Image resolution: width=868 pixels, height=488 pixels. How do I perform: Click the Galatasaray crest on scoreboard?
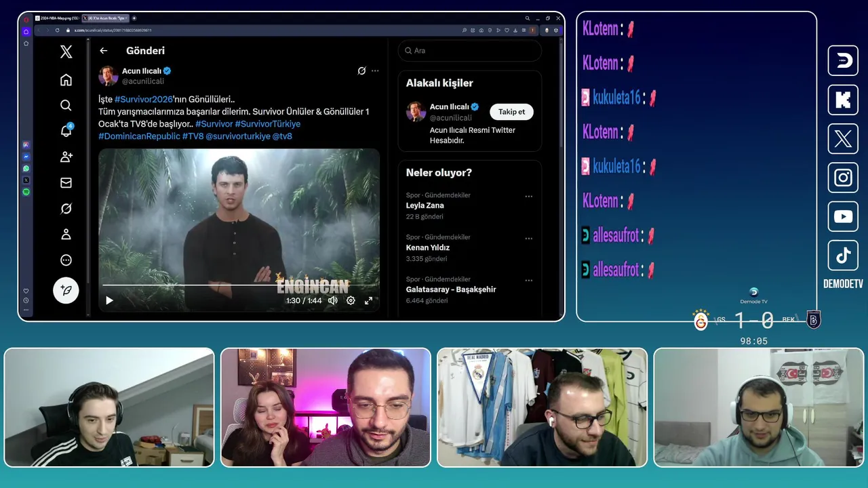[x=701, y=320]
